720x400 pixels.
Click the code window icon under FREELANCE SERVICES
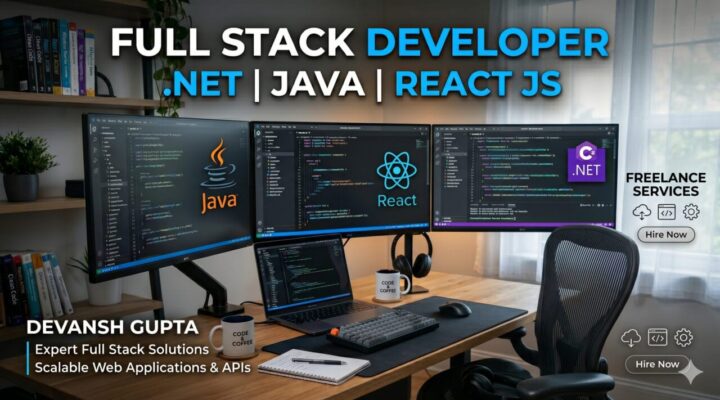click(x=666, y=212)
